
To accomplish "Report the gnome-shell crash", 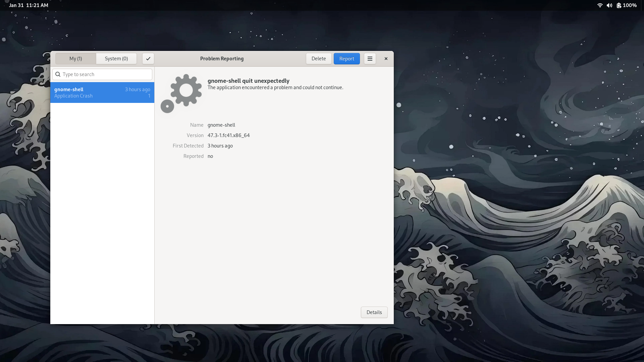I will click(x=346, y=59).
